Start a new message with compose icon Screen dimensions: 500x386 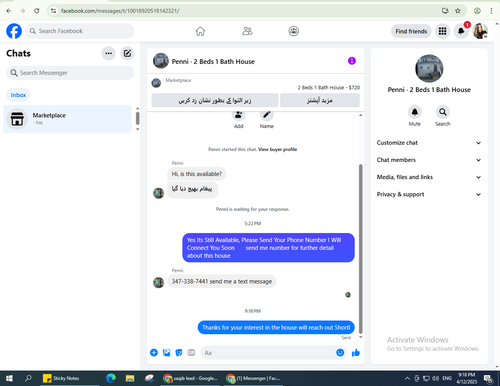click(x=127, y=53)
